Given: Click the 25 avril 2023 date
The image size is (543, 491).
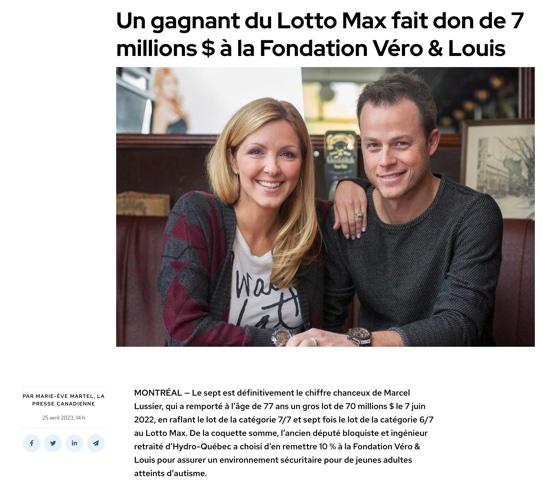Looking at the screenshot, I should point(57,418).
